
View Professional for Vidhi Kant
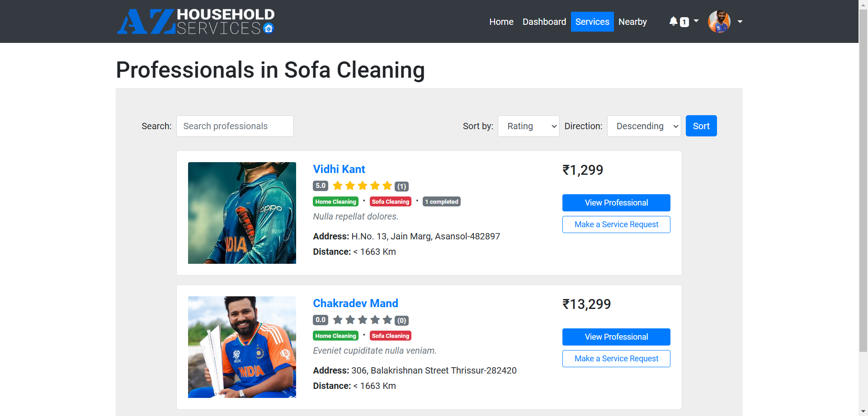pyautogui.click(x=616, y=203)
